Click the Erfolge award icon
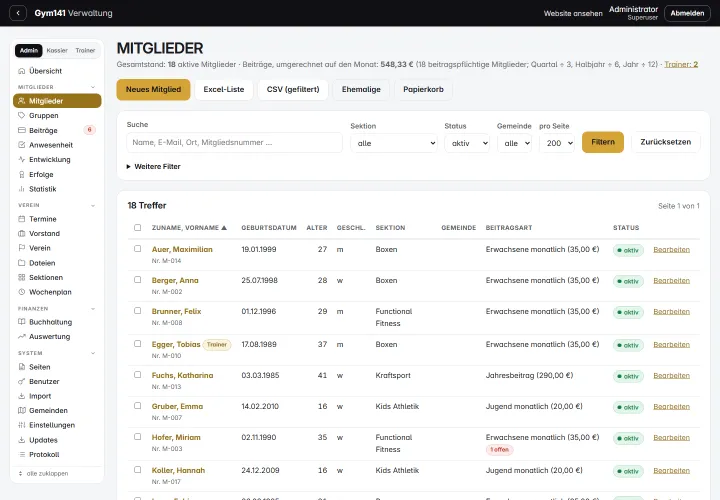 [x=21, y=174]
